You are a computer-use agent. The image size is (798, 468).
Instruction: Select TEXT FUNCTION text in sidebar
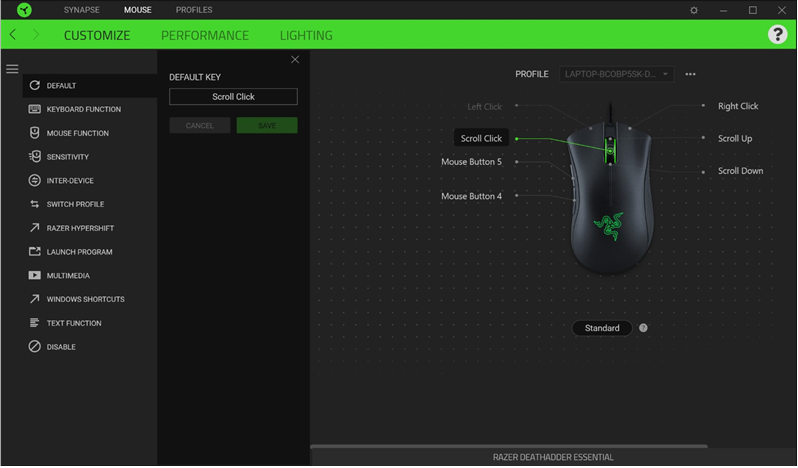(74, 323)
